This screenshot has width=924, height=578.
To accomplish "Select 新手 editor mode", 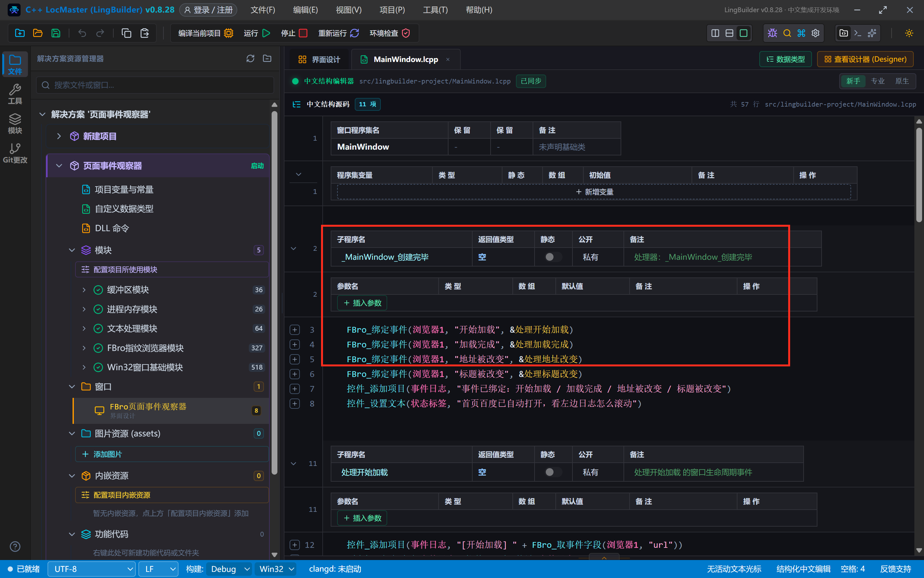I will (x=853, y=81).
